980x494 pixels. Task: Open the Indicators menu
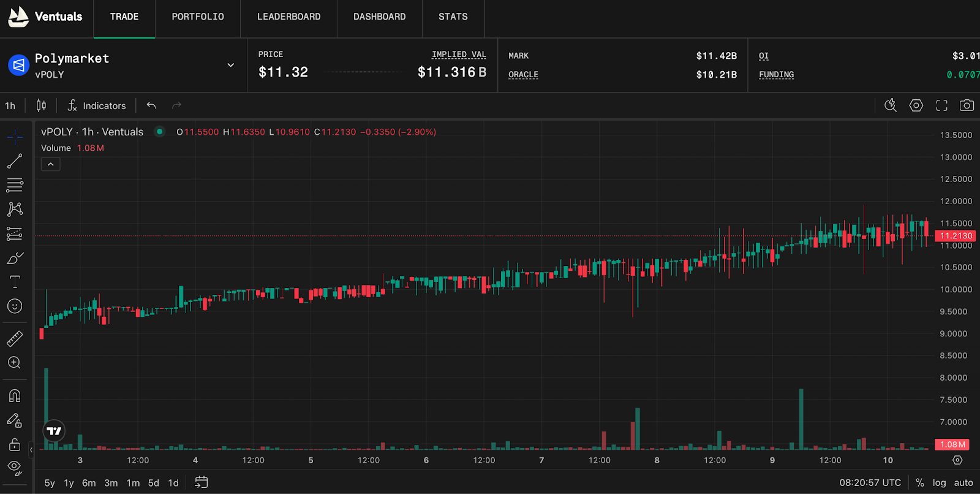[x=96, y=106]
